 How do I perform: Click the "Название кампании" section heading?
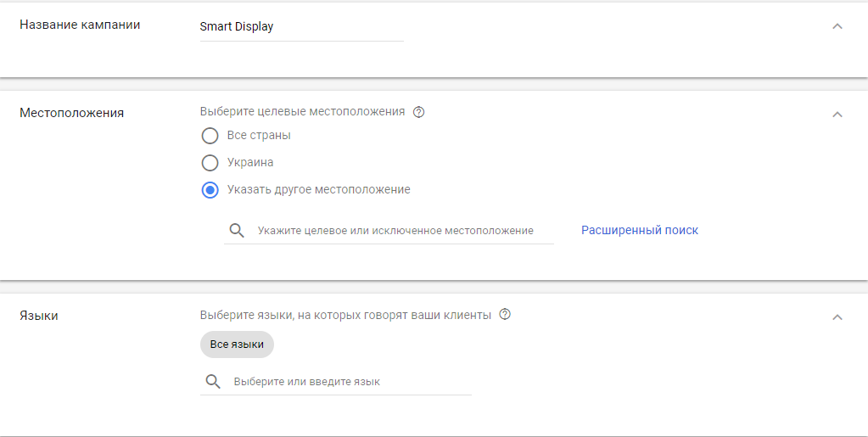pos(80,25)
